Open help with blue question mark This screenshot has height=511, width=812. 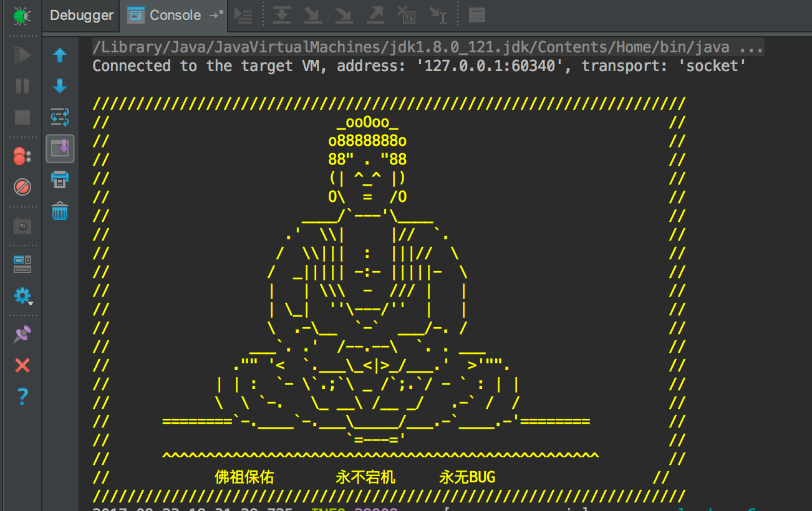22,396
